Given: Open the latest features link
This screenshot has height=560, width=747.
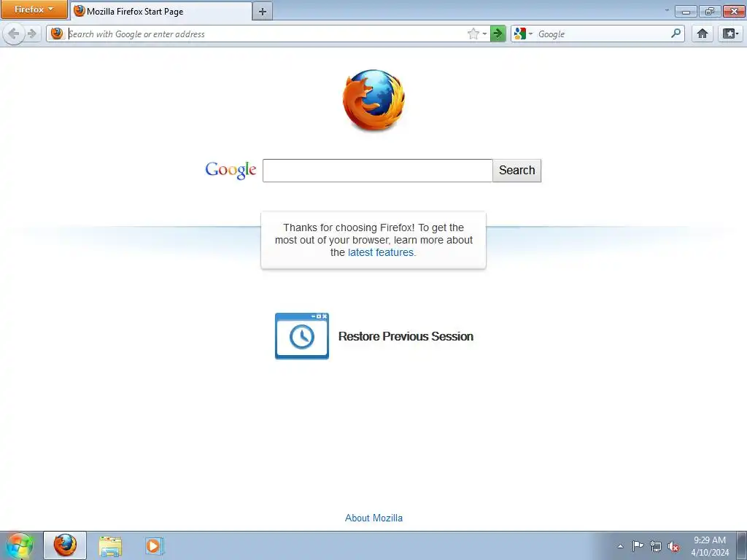Looking at the screenshot, I should pos(381,252).
